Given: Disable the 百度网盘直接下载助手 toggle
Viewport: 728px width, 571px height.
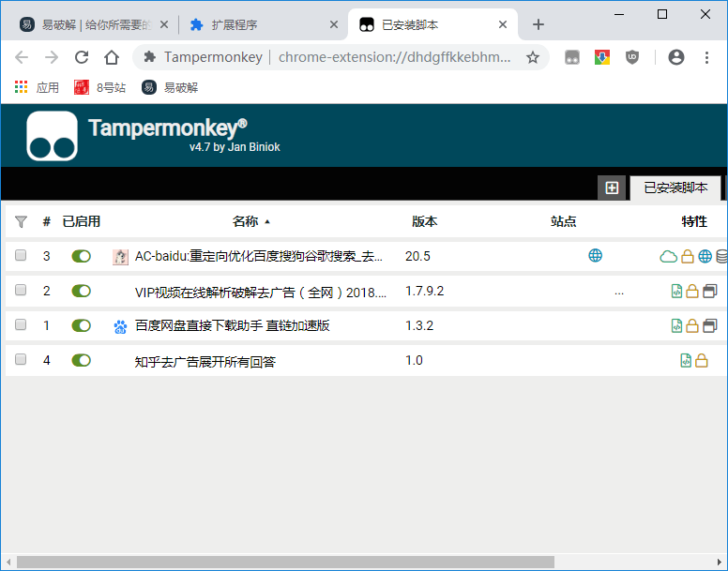Looking at the screenshot, I should pos(82,325).
